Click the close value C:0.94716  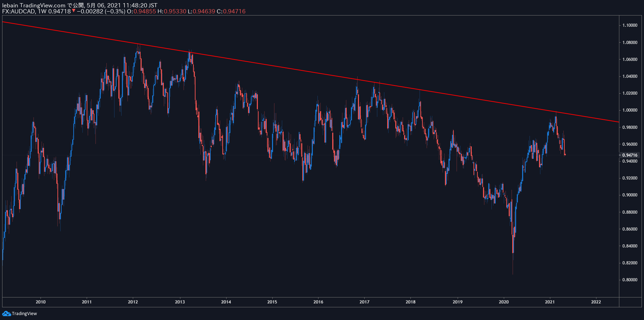click(x=231, y=11)
